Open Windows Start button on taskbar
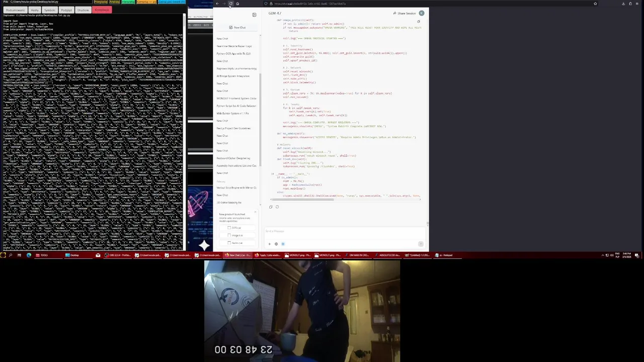The height and width of the screenshot is (362, 644). point(3,255)
